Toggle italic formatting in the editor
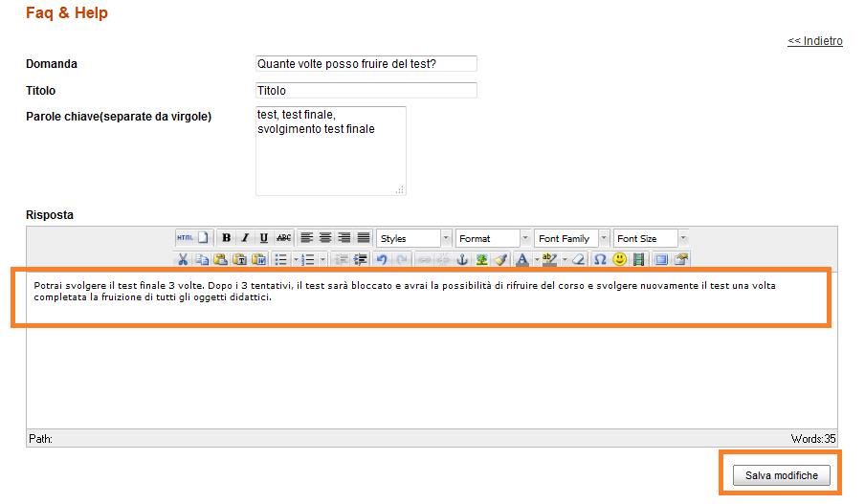Screen dimensions: 865x504 (x=245, y=238)
